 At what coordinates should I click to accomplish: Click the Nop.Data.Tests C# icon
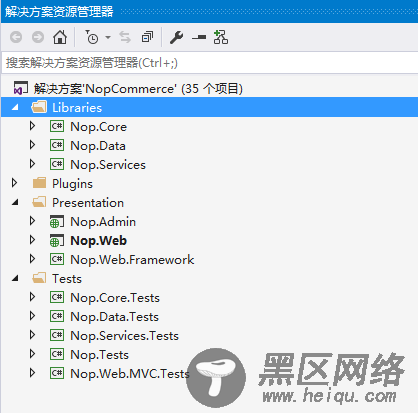(57, 316)
